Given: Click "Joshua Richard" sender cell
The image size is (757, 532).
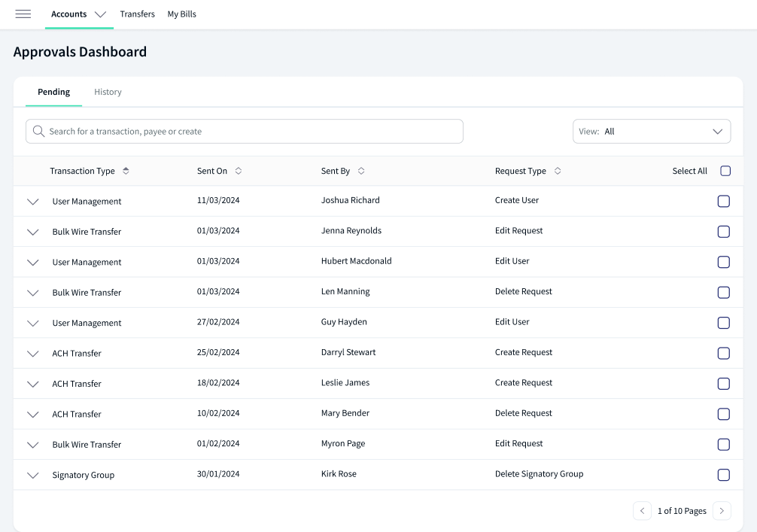Looking at the screenshot, I should [x=351, y=200].
